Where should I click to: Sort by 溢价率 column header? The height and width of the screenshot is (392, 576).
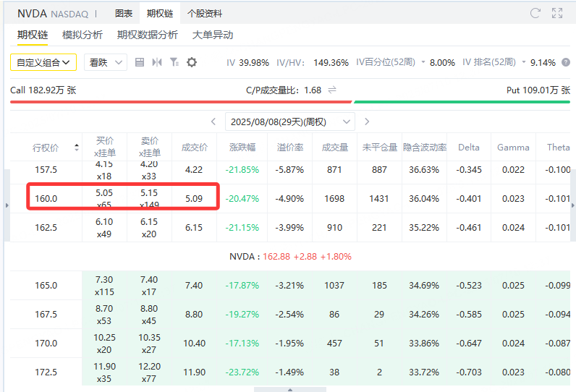click(290, 148)
